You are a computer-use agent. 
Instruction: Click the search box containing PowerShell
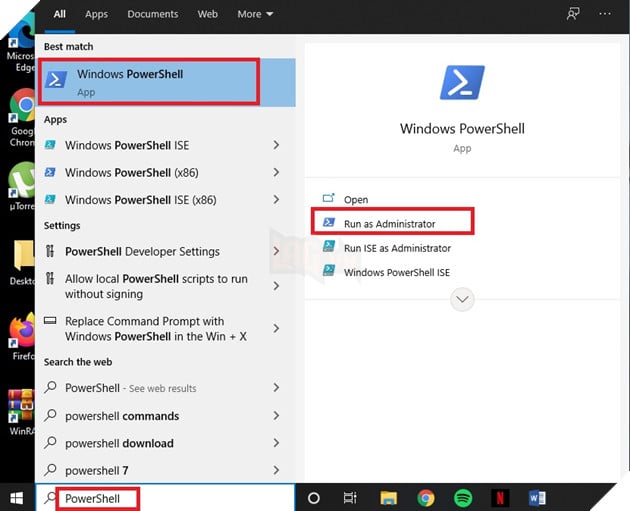pyautogui.click(x=166, y=498)
